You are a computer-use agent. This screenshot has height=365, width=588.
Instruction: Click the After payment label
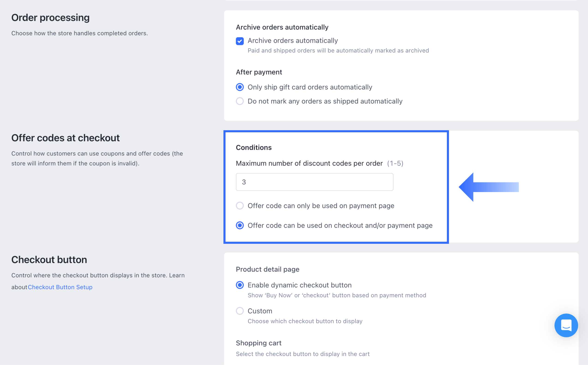pos(259,72)
